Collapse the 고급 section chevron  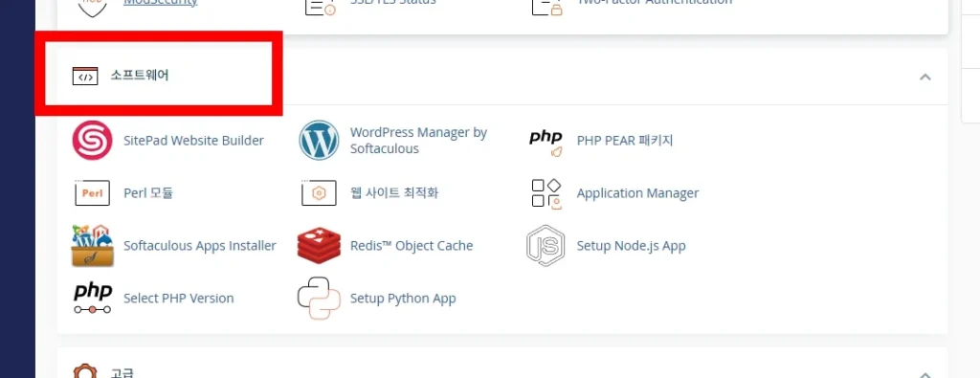(925, 375)
